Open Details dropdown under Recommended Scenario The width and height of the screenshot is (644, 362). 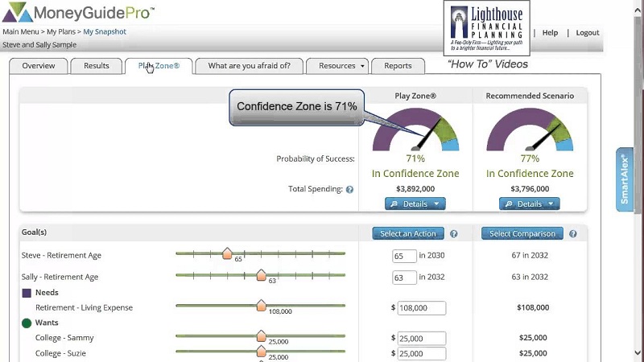[530, 204]
